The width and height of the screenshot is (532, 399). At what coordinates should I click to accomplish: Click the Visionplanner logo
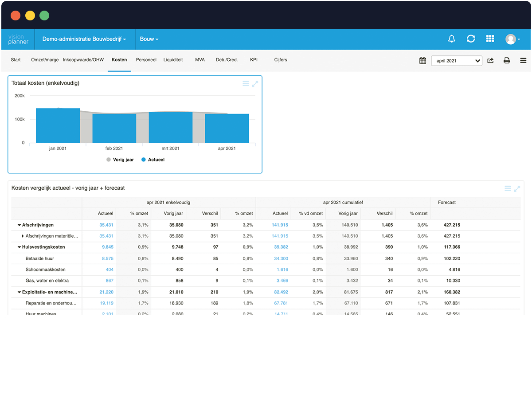18,39
